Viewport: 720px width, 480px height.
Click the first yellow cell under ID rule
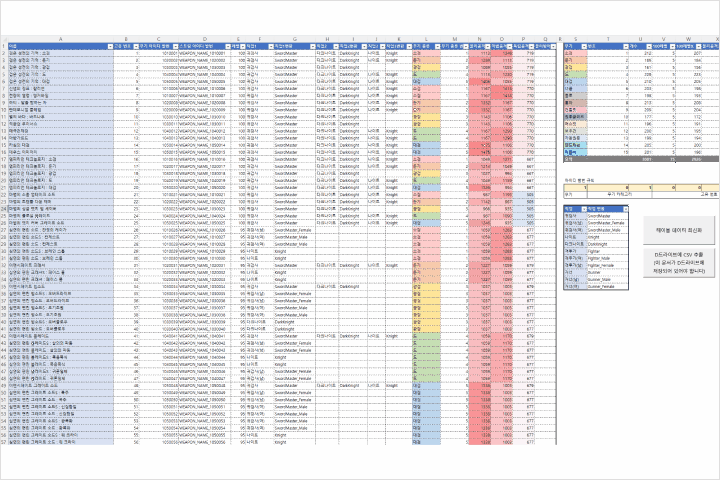pos(575,187)
